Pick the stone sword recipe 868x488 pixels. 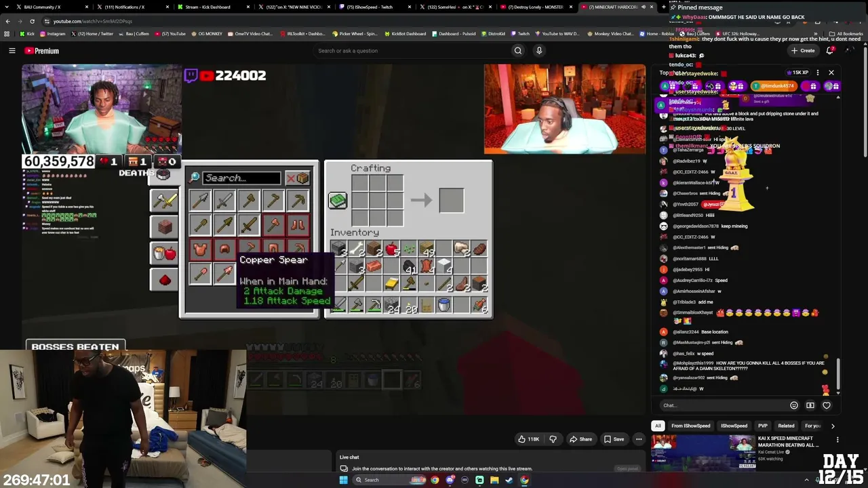click(x=224, y=200)
